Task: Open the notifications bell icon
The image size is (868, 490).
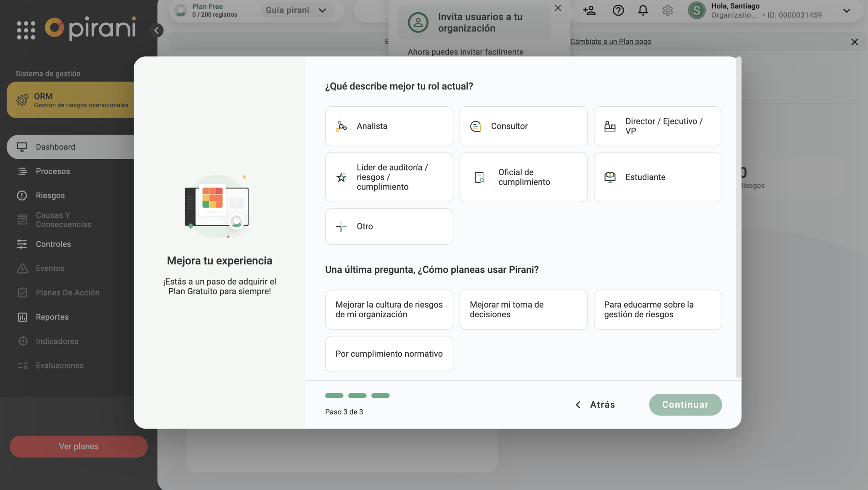Action: click(x=643, y=11)
